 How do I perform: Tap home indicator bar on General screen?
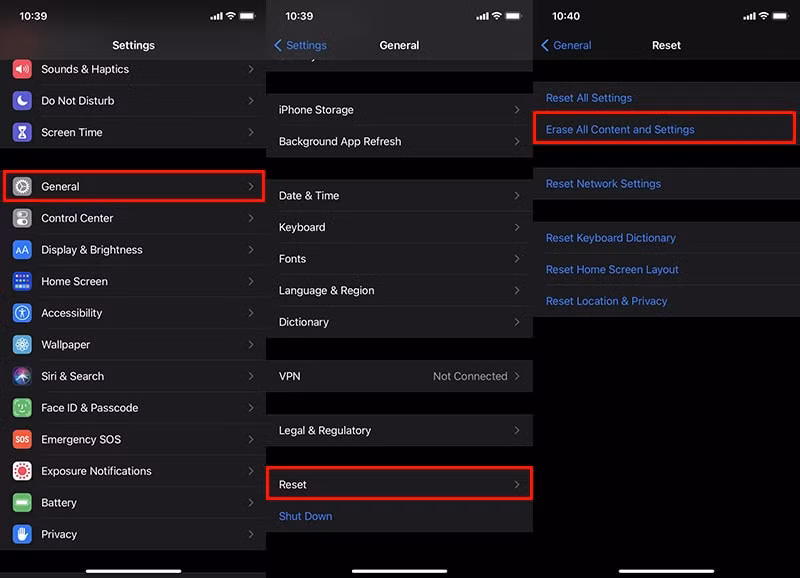tap(399, 571)
